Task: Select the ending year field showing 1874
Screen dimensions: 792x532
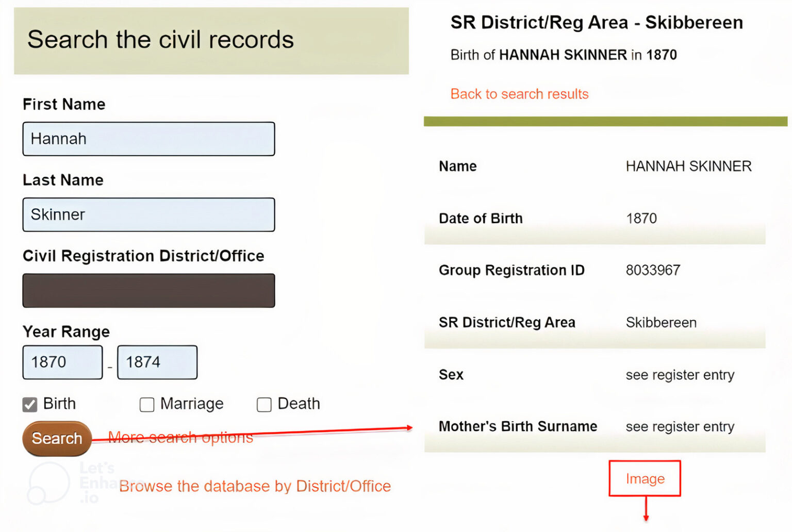Action: 157,362
